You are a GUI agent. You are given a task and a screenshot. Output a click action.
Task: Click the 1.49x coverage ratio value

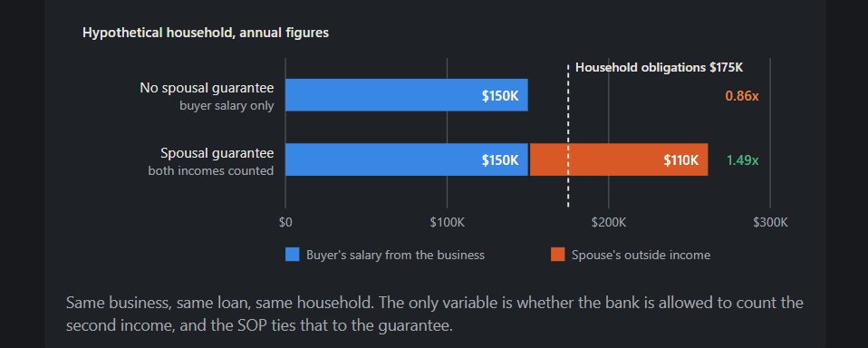click(742, 160)
